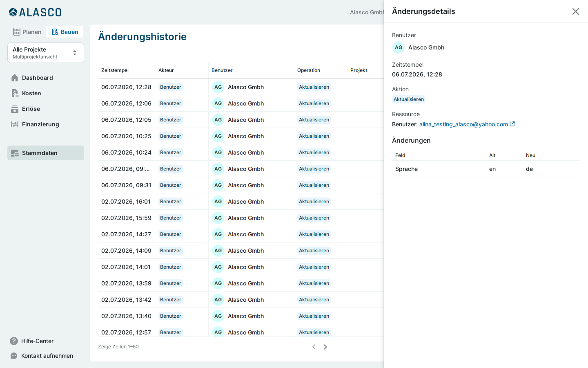
Task: Click the Planen tab icon
Action: click(17, 32)
